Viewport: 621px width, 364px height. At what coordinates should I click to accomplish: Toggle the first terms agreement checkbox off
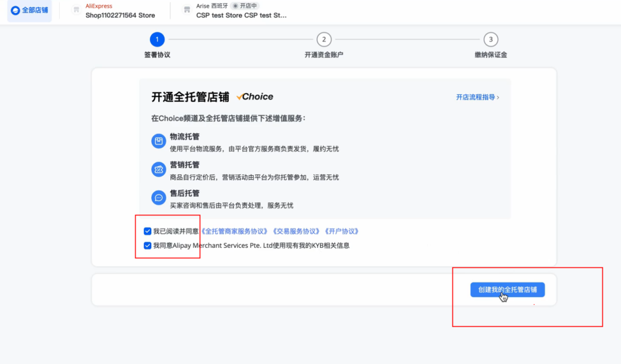click(146, 230)
